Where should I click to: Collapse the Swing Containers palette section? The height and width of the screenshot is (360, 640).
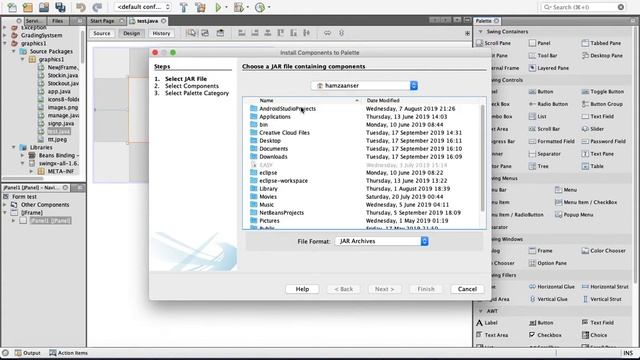pos(480,31)
